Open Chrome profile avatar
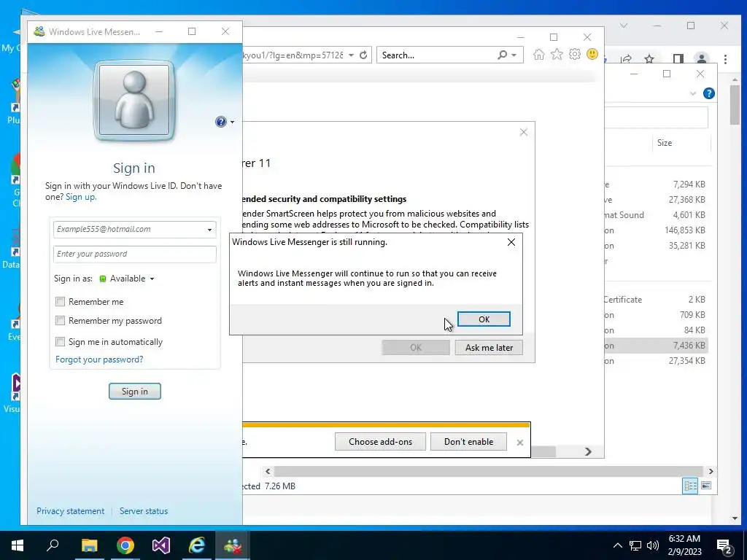 (x=701, y=59)
